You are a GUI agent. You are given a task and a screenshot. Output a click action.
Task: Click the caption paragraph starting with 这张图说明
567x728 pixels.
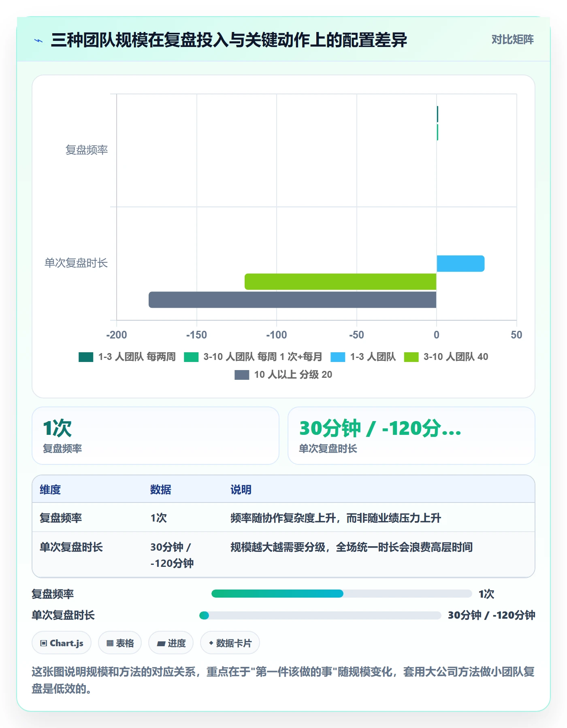tap(283, 680)
